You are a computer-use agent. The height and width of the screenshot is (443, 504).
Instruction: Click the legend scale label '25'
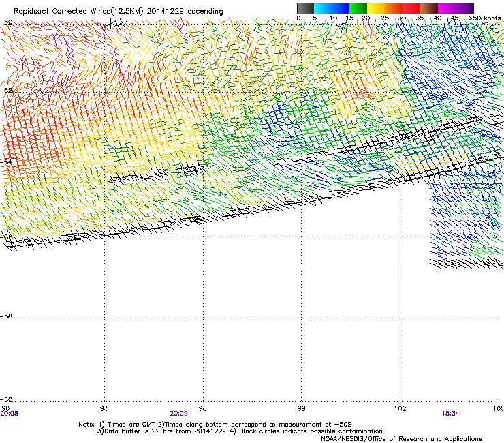click(384, 18)
